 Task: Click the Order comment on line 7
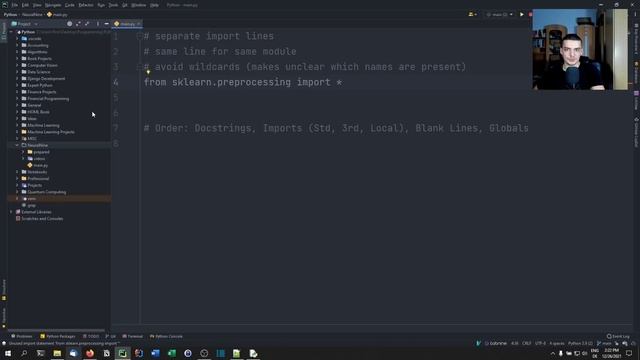[336, 128]
